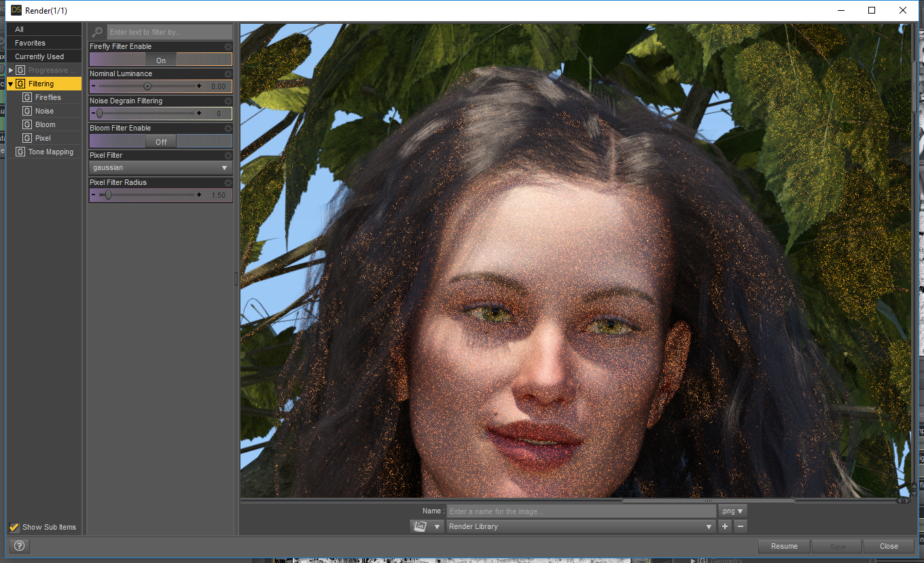The height and width of the screenshot is (563, 924).
Task: Click the Save button
Action: [x=838, y=546]
